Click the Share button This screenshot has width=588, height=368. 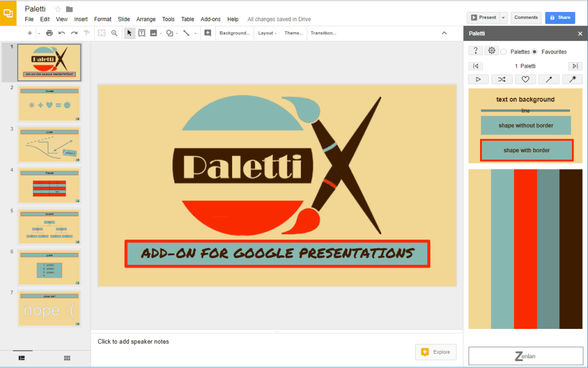pyautogui.click(x=560, y=17)
